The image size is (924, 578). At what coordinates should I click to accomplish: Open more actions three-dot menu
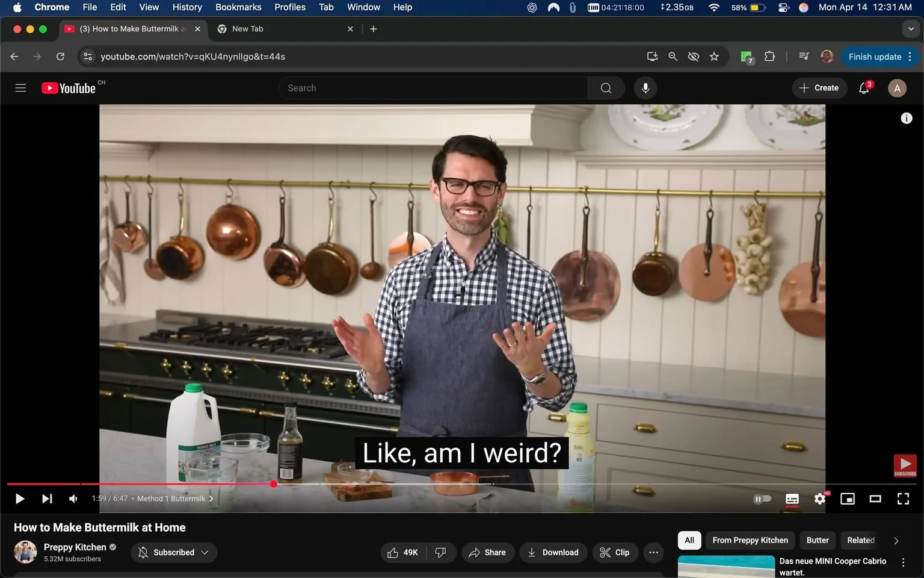coord(653,552)
